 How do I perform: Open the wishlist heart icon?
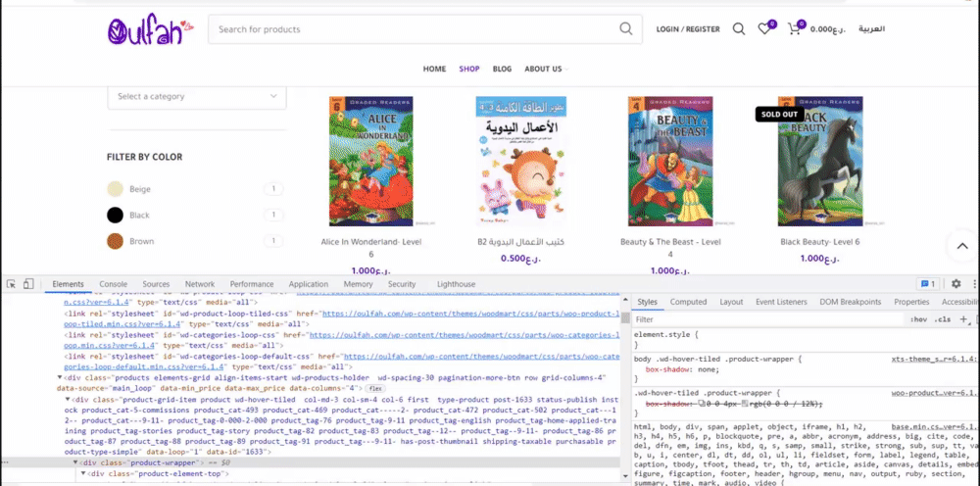763,28
